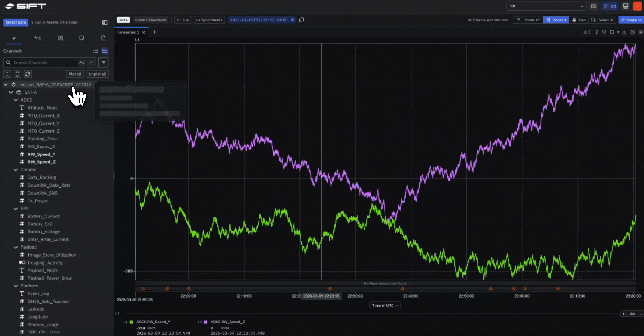This screenshot has width=644, height=336.
Task: Enable case-sensitive channel search
Action: pyautogui.click(x=82, y=62)
